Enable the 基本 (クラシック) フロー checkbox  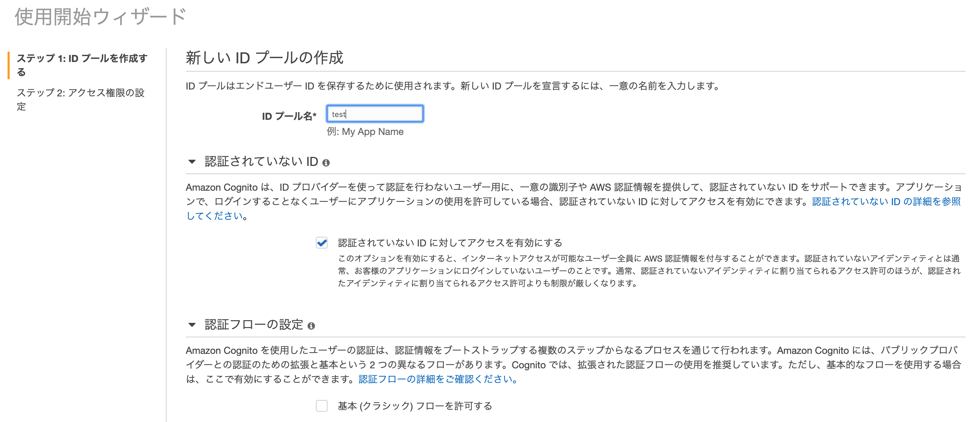[x=322, y=406]
